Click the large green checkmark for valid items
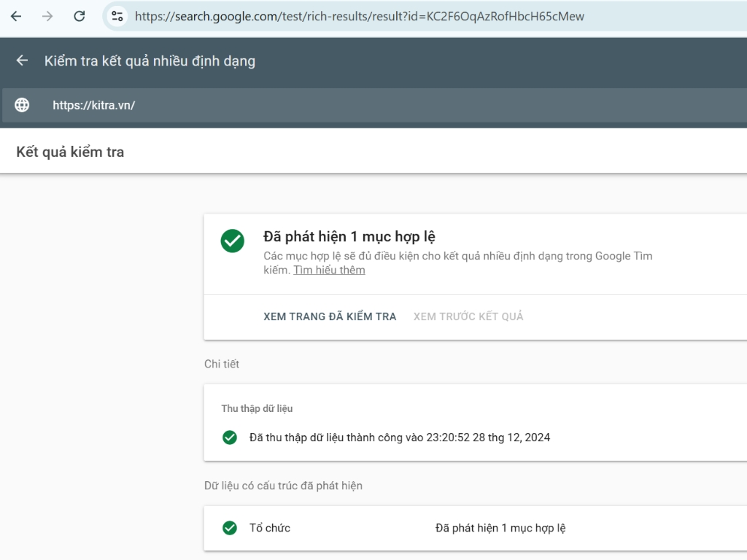The width and height of the screenshot is (747, 560). tap(232, 241)
